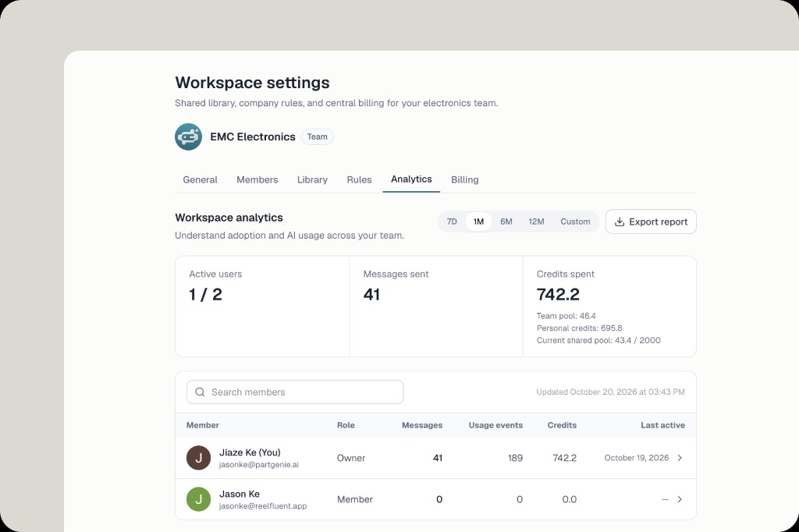This screenshot has height=532, width=799.
Task: Click the Member role cell
Action: click(x=355, y=499)
